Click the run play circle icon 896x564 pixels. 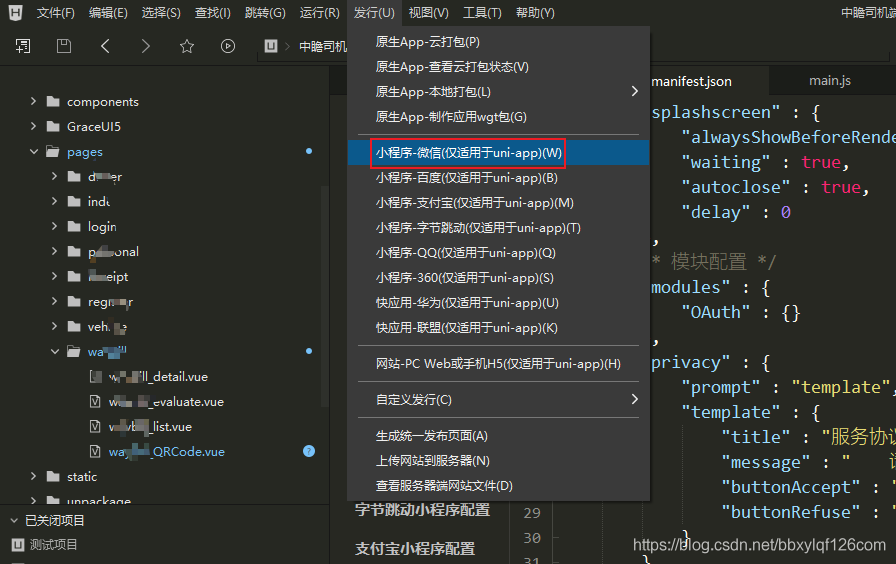click(x=228, y=46)
